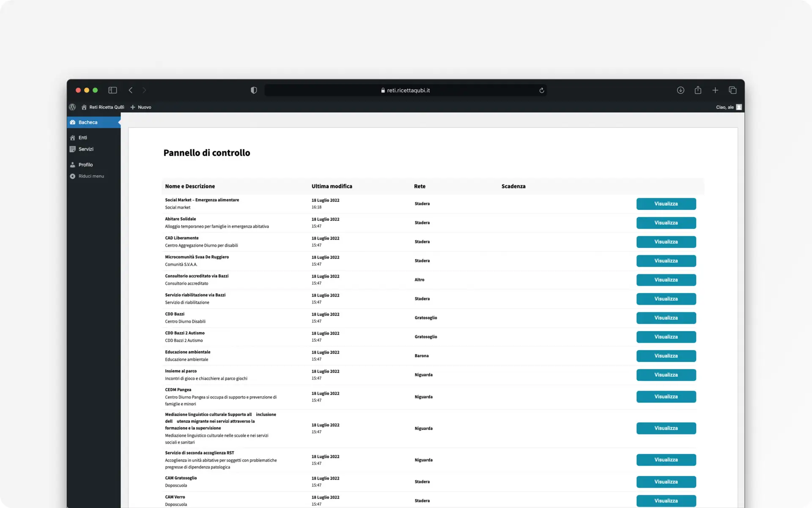Open the Nuovo menu in admin bar
812x508 pixels.
(141, 107)
